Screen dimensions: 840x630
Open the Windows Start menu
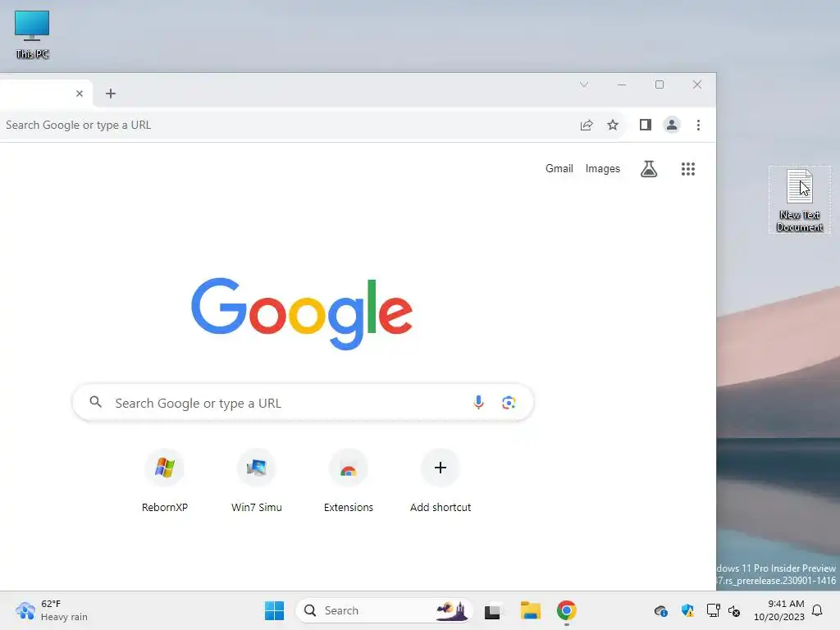274,610
